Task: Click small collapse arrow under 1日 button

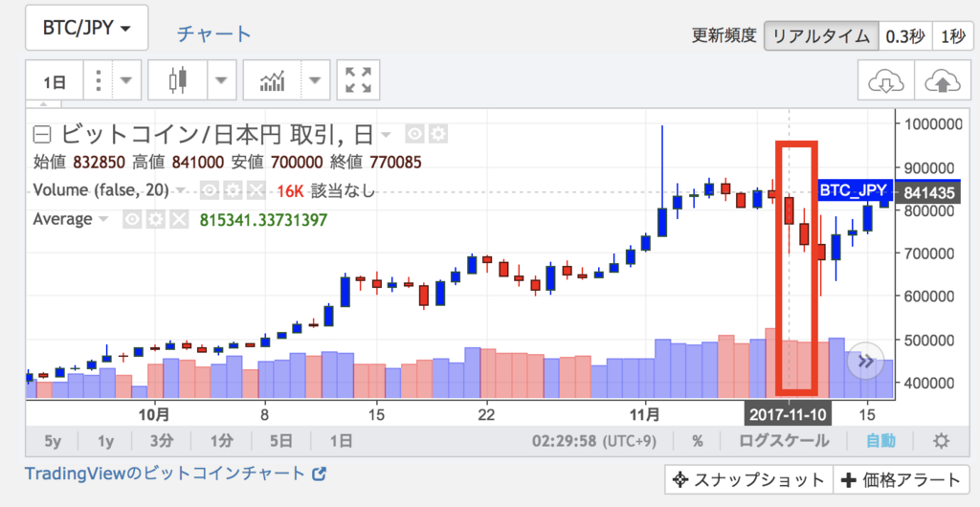Action: pos(42,104)
